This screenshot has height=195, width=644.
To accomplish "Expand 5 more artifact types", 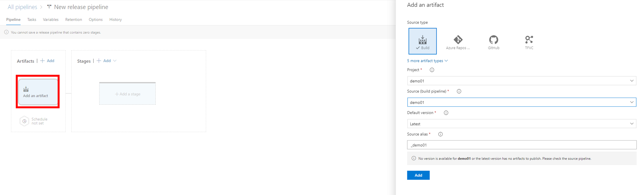I will pos(427,61).
